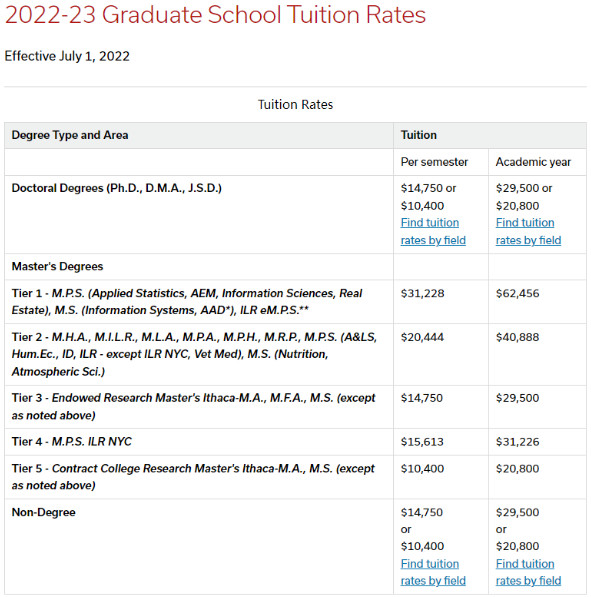This screenshot has height=597, width=591.
Task: Select the Tier 4 M.P.S. ILR NYC label
Action: pos(72,442)
